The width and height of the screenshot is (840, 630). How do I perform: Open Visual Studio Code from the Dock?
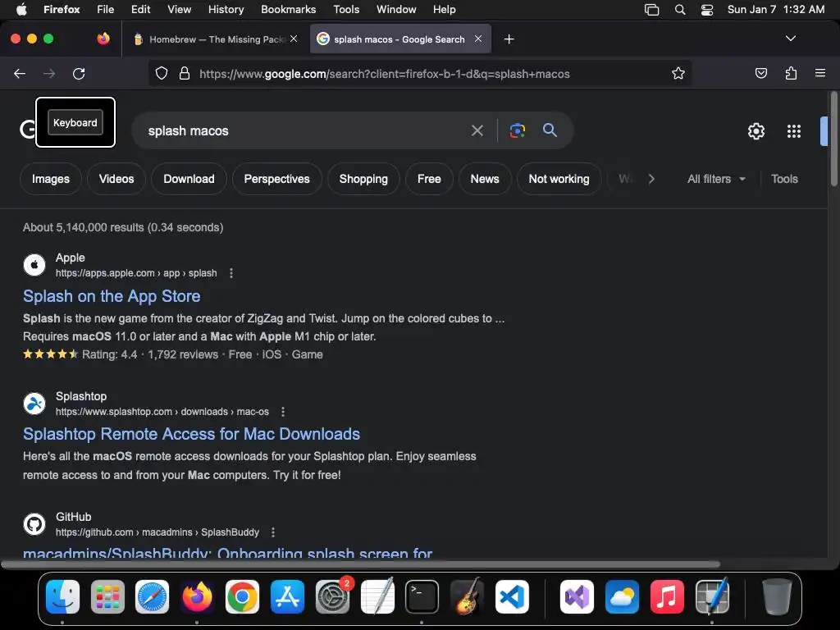(x=512, y=597)
